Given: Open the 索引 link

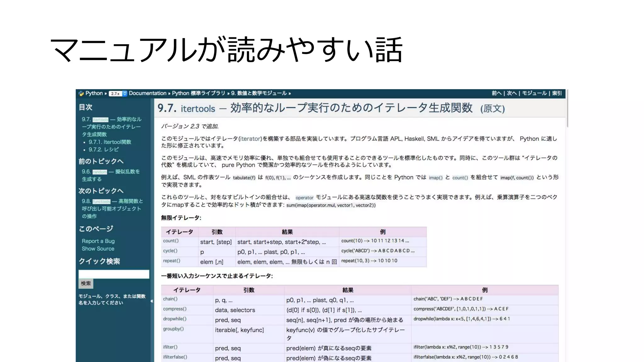Looking at the screenshot, I should tap(557, 93).
